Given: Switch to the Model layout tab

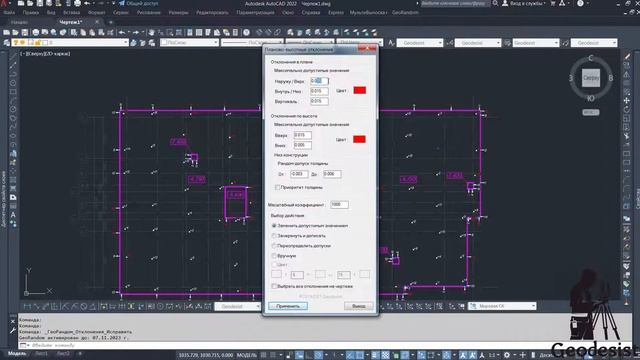Looking at the screenshot, I should tap(17, 354).
